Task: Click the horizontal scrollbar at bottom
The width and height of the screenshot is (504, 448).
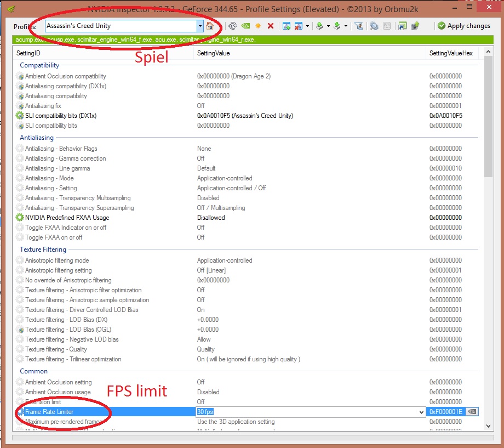Action: pyautogui.click(x=253, y=438)
